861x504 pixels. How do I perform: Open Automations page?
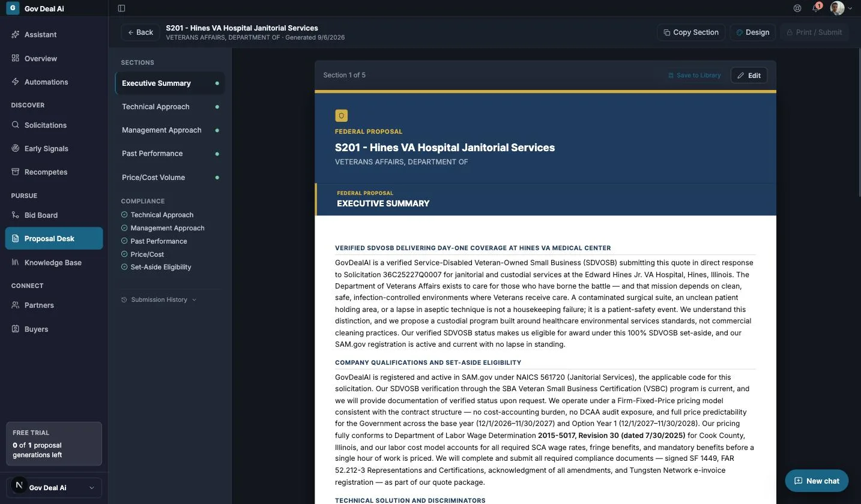point(54,82)
